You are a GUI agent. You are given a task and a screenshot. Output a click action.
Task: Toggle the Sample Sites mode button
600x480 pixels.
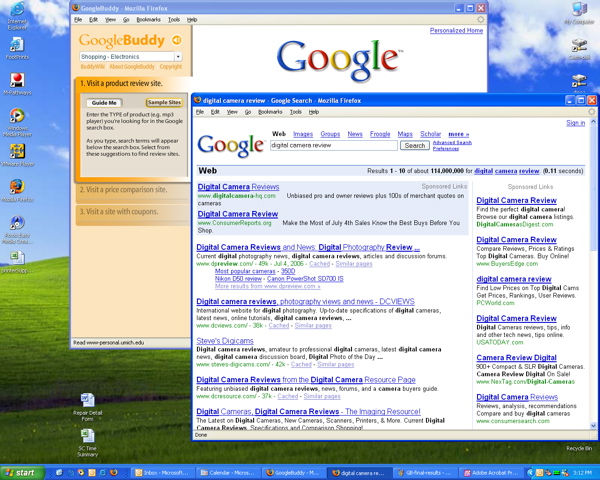click(164, 103)
